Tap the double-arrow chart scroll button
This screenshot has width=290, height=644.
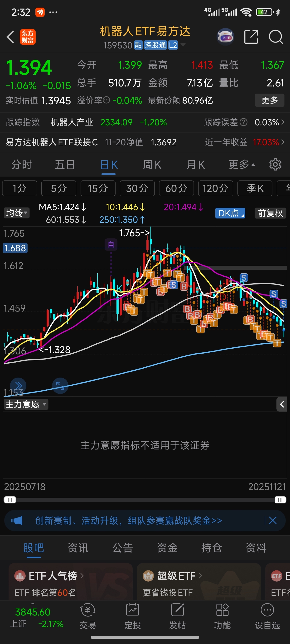coord(18,386)
